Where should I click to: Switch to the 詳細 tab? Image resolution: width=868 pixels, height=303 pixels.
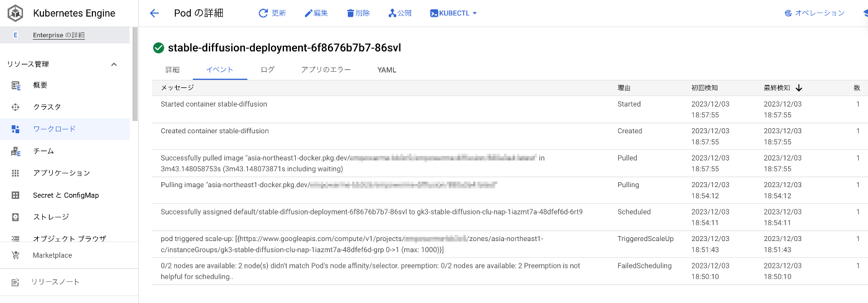(x=172, y=69)
